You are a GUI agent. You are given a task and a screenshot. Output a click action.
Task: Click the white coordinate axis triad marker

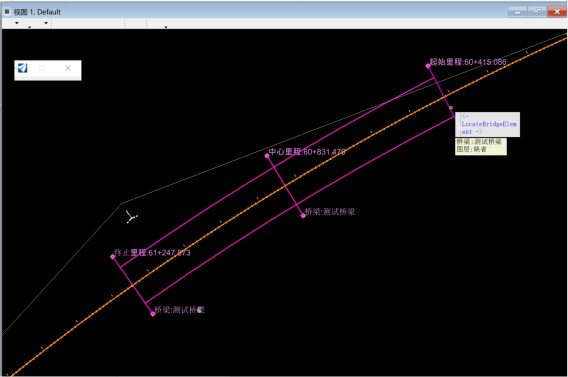click(131, 217)
